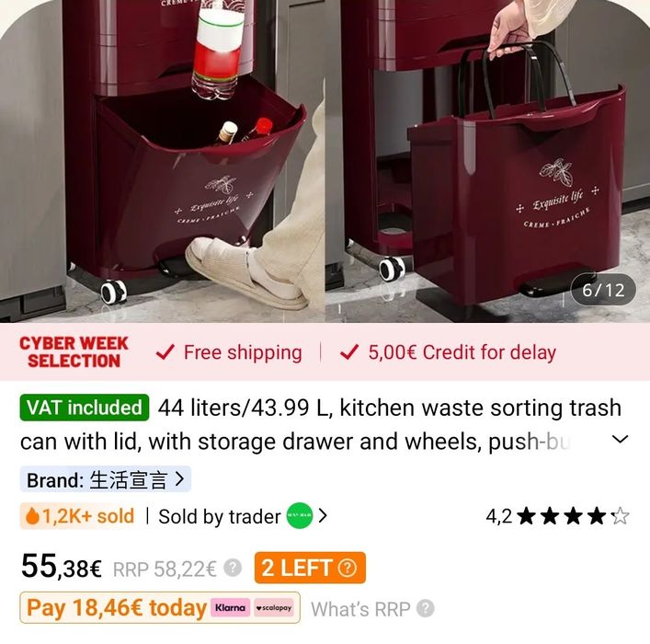Screen dimensions: 650x644
Task: Tap the 6/12 image counter badge
Action: point(603,290)
